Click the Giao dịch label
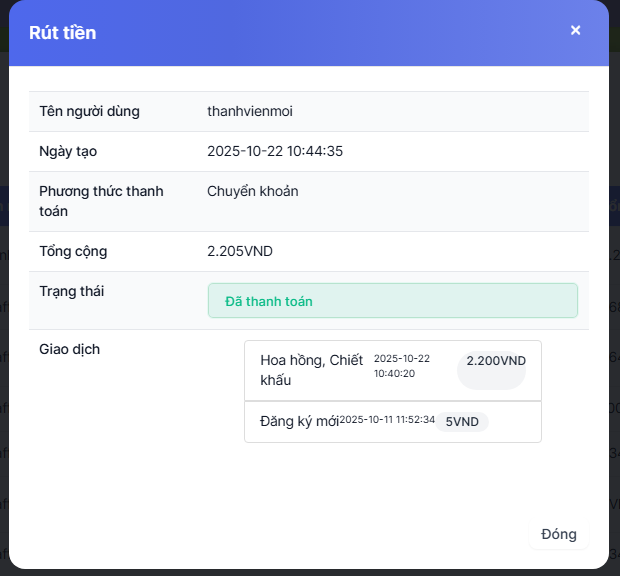620x576 pixels. [x=69, y=349]
